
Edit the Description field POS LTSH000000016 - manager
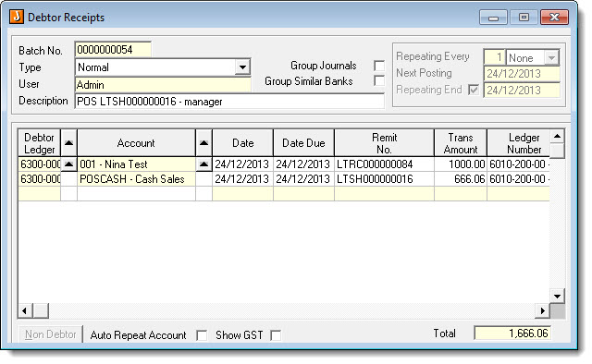[x=229, y=102]
